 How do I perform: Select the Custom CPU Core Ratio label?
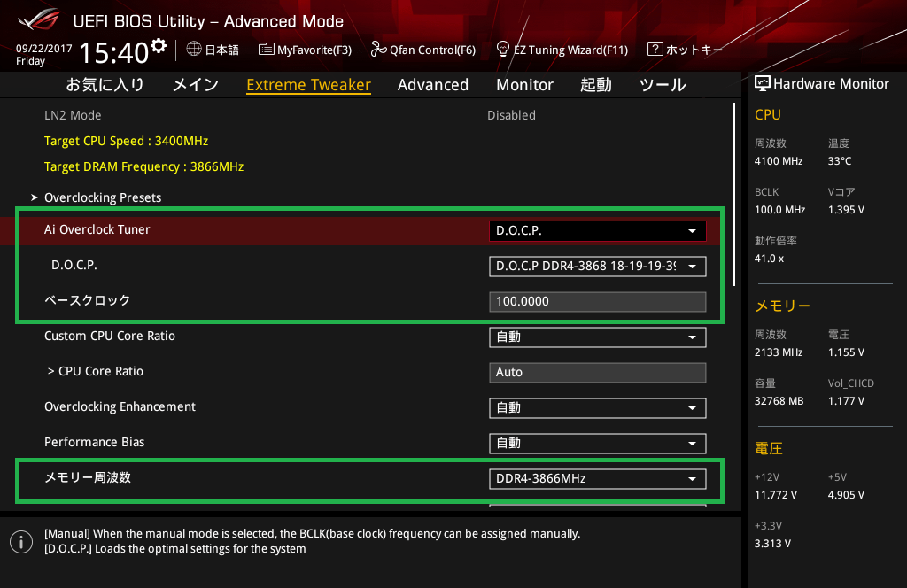click(x=110, y=336)
